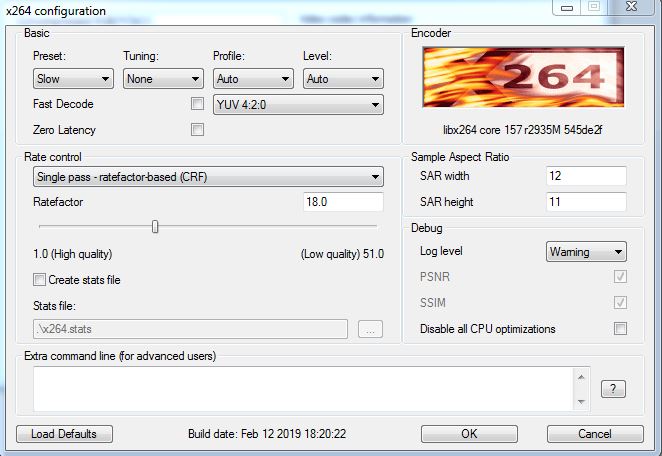Open the Tuning dropdown showing None
This screenshot has width=662, height=456.
pos(163,79)
